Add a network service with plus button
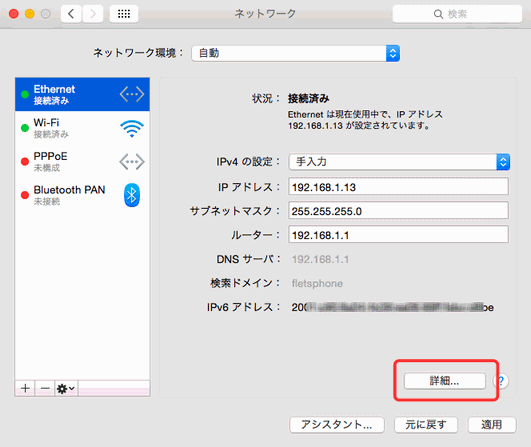Screen dimensions: 531x447 25,388
